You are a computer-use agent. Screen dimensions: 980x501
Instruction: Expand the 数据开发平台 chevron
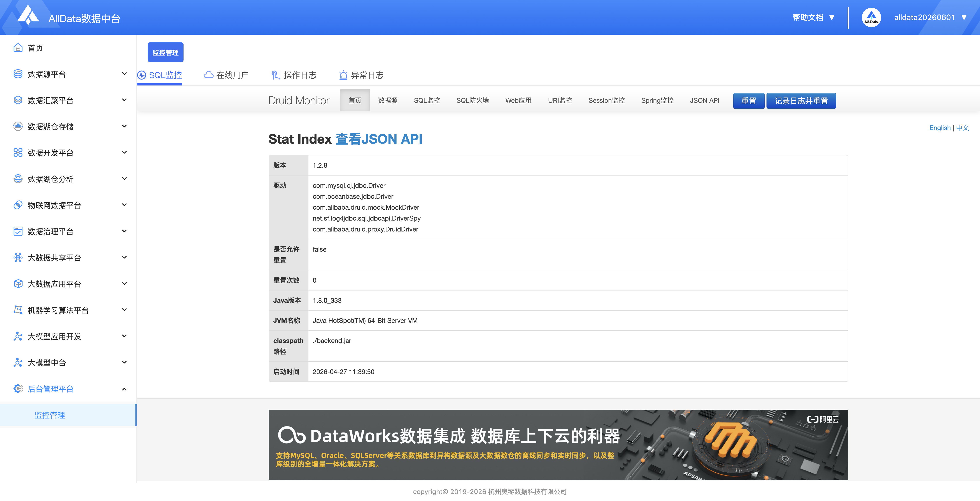(124, 152)
